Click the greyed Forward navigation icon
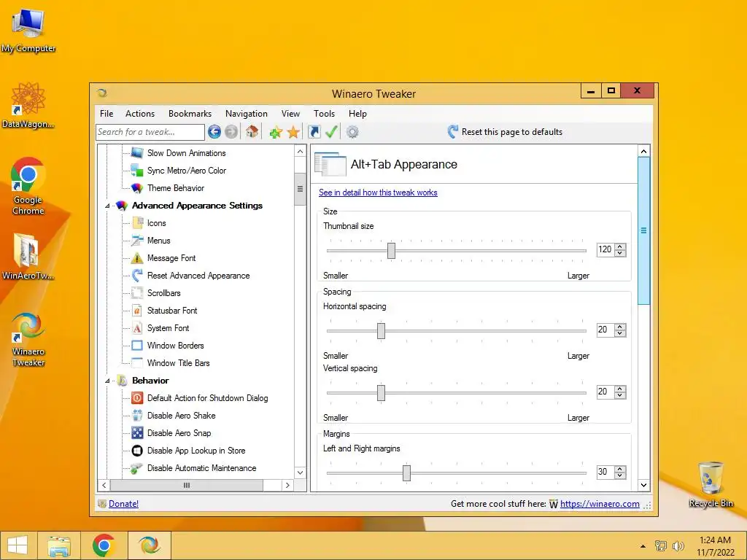The height and width of the screenshot is (560, 747). pos(231,132)
